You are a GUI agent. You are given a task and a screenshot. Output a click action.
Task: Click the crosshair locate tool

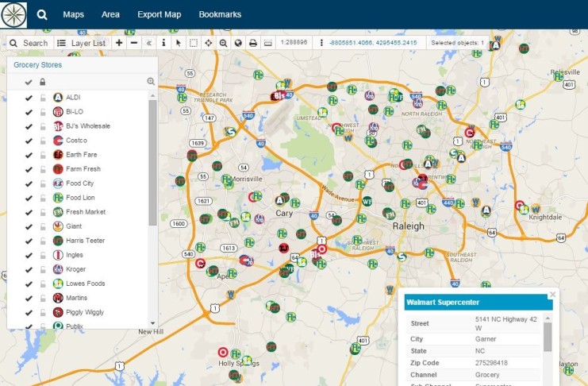(x=209, y=43)
